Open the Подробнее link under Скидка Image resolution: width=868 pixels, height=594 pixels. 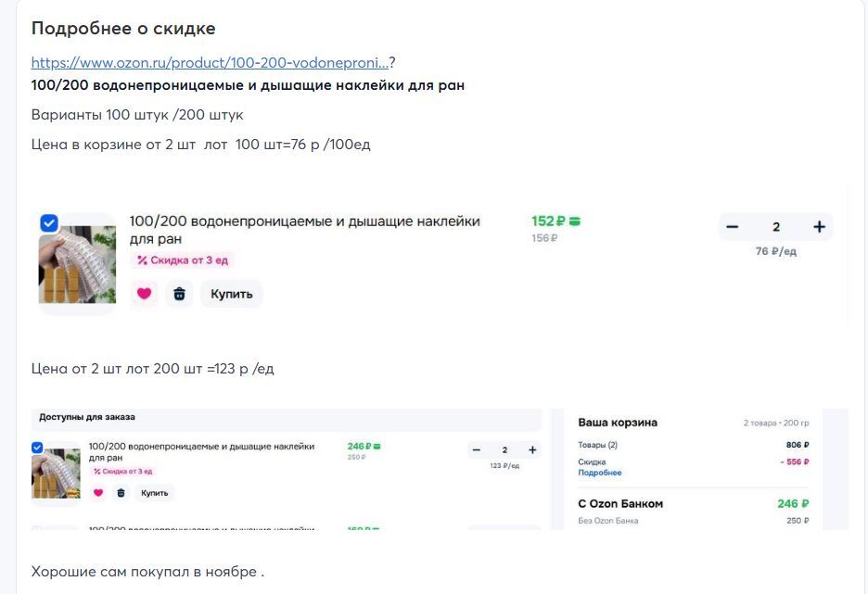pyautogui.click(x=600, y=473)
